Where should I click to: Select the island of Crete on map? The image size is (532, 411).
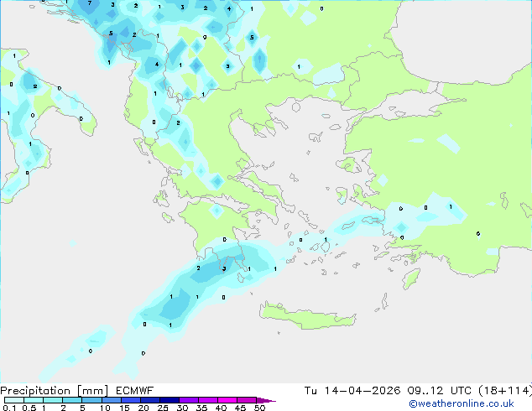(x=307, y=315)
